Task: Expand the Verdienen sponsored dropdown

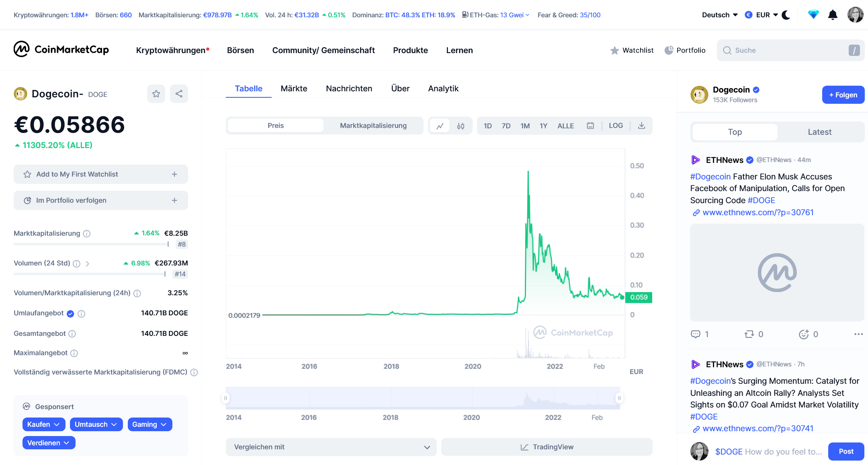Action: (x=49, y=443)
